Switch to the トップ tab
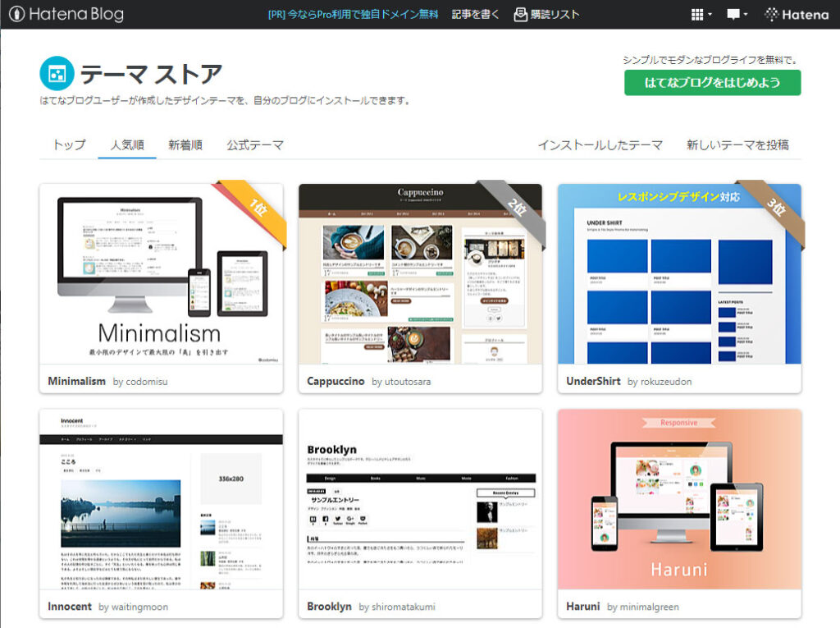 pos(69,144)
